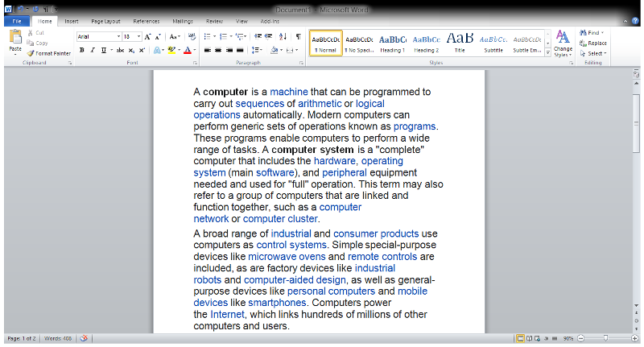Apply the Heading 1 style
The height and width of the screenshot is (347, 644).
click(392, 43)
